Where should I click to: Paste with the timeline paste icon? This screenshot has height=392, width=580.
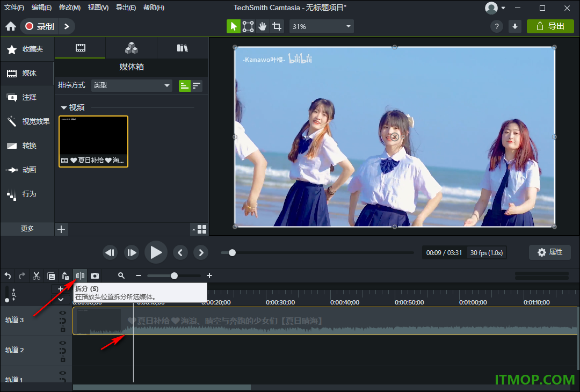coord(66,276)
